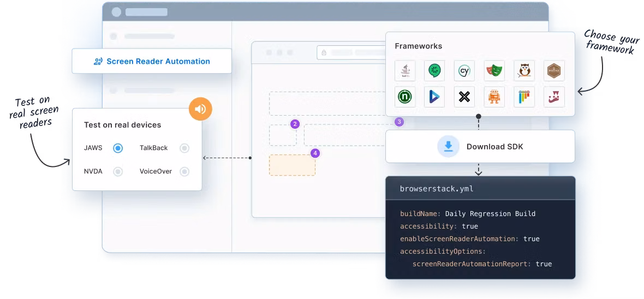
Task: Select the JAWS radio button
Action: [x=118, y=148]
